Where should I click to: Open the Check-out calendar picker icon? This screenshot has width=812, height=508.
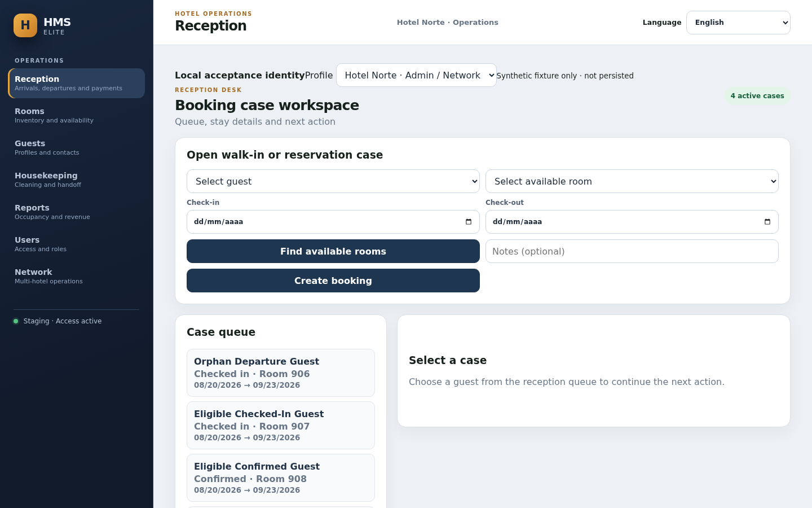[x=767, y=222]
